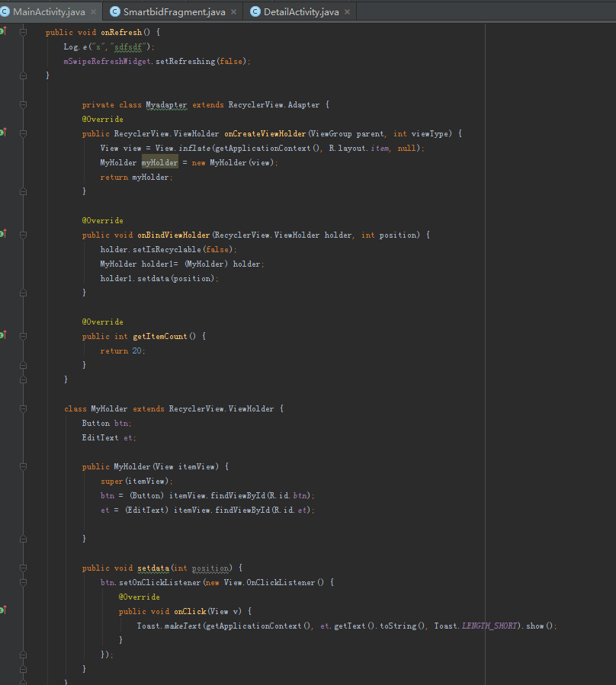Viewport: 616px width, 685px height.
Task: Click the override gutter icon beside onCreateViewHolder
Action: pyautogui.click(x=4, y=132)
